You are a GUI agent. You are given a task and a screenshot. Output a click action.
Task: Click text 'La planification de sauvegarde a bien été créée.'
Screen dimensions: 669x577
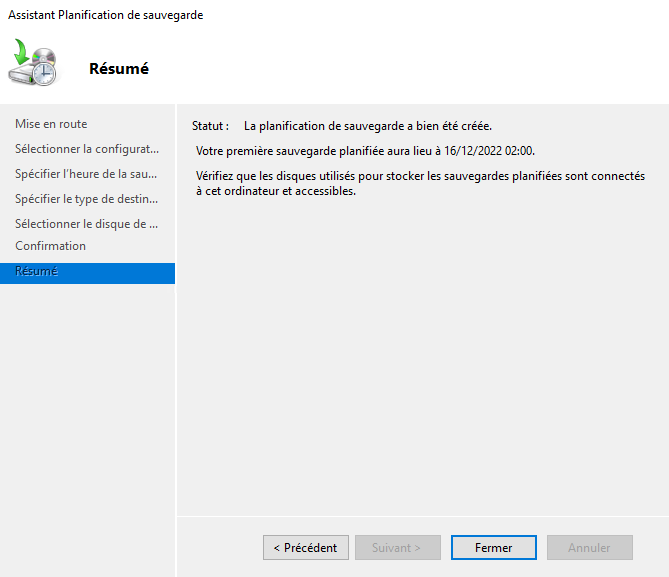pyautogui.click(x=368, y=126)
